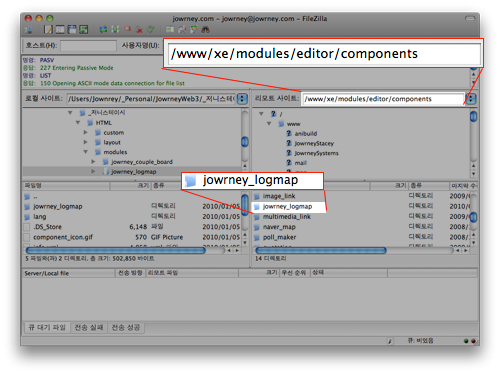
Task: Click the Reconnect checkmark icon
Action: pyautogui.click(x=151, y=30)
